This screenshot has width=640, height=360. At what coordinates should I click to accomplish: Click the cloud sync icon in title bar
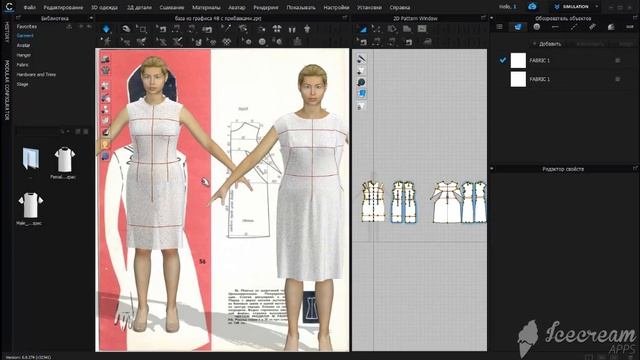532,7
